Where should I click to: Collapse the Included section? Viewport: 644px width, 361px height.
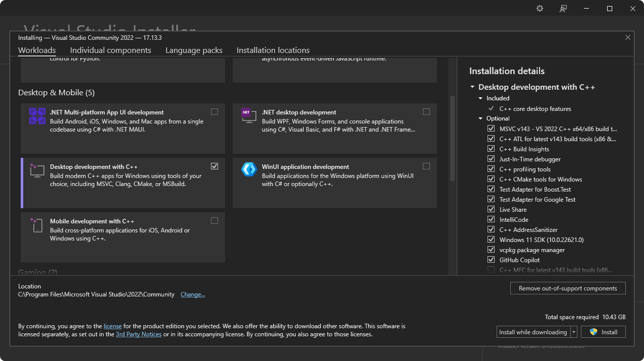480,98
